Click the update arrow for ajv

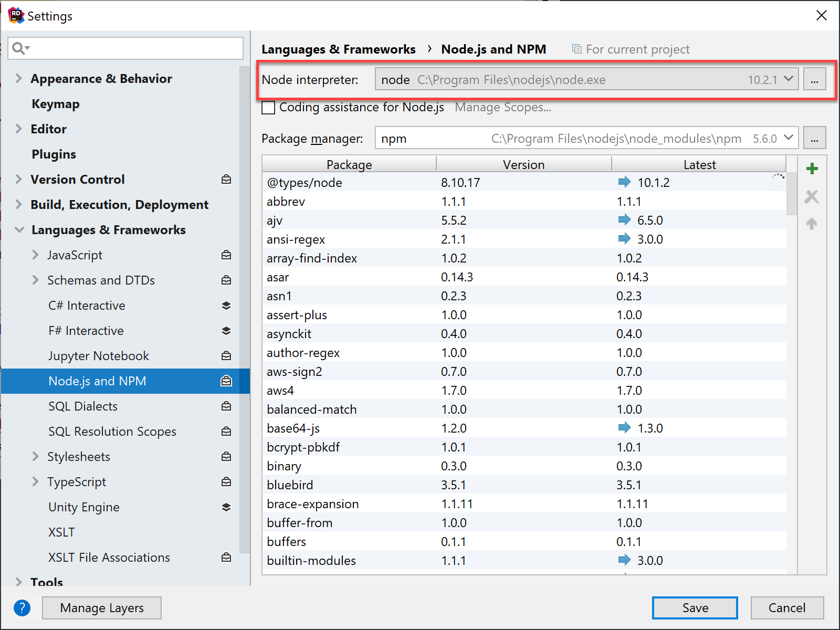(624, 220)
